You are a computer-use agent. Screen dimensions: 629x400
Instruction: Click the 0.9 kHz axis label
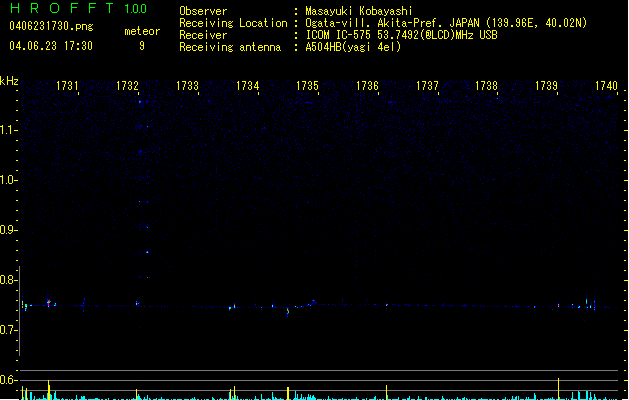click(8, 230)
